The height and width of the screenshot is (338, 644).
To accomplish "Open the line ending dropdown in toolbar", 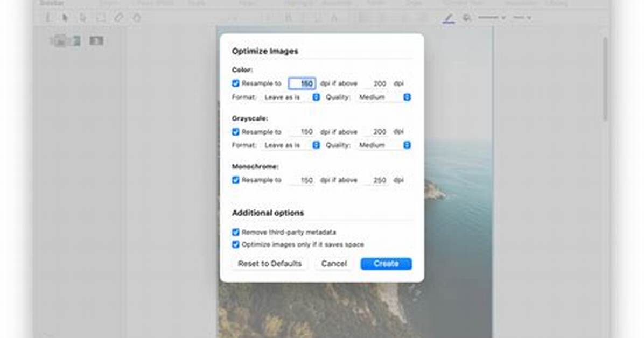I will [x=522, y=18].
